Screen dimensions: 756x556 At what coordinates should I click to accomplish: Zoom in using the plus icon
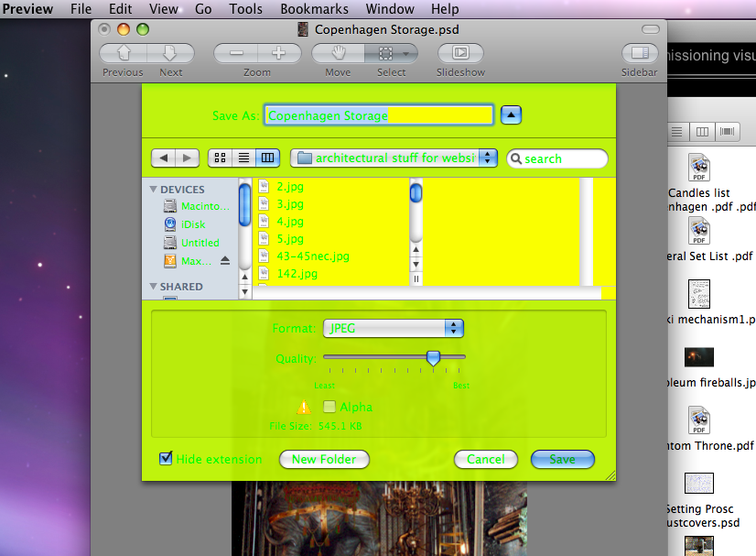tap(280, 52)
